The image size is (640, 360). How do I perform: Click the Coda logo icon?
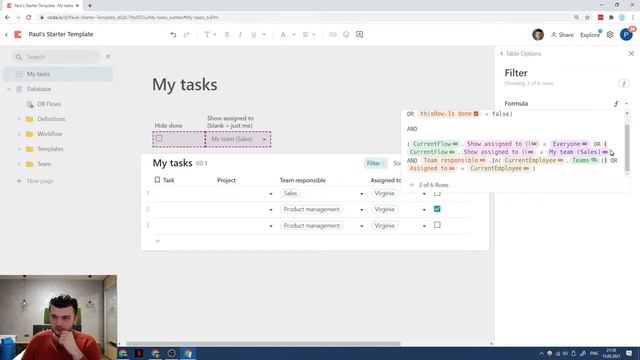(x=18, y=35)
